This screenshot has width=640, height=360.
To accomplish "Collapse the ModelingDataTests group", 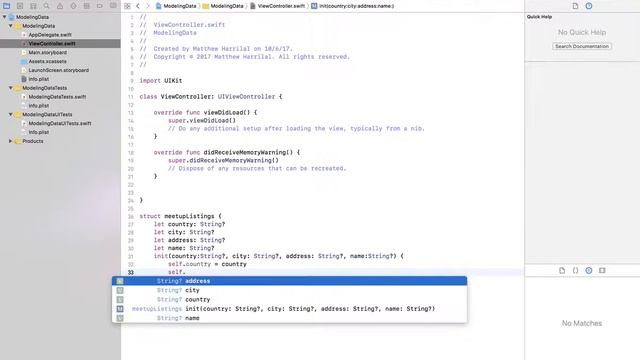I will pos(11,88).
